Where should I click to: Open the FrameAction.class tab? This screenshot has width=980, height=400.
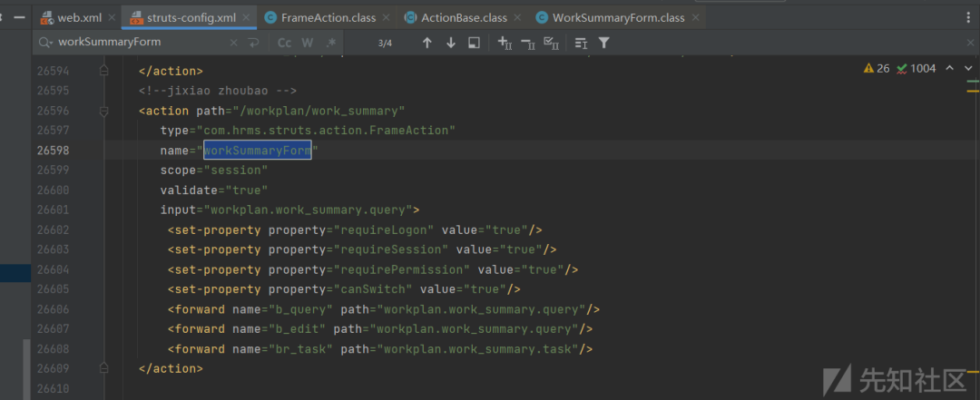(328, 17)
